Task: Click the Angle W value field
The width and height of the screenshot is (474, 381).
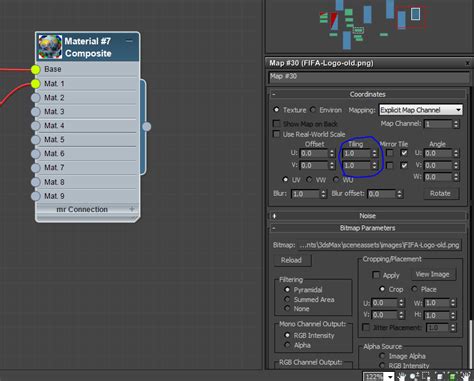Action: tap(438, 177)
